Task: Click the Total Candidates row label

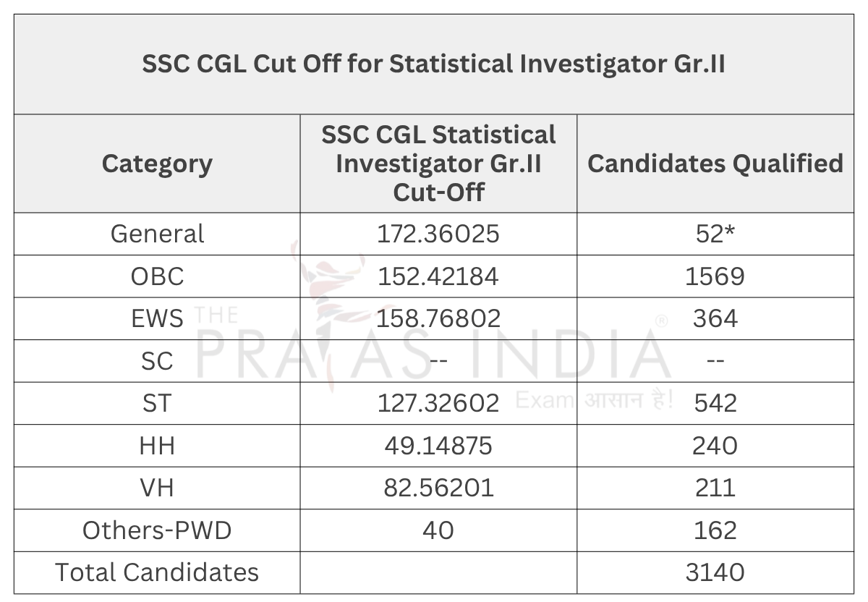Action: [x=157, y=572]
